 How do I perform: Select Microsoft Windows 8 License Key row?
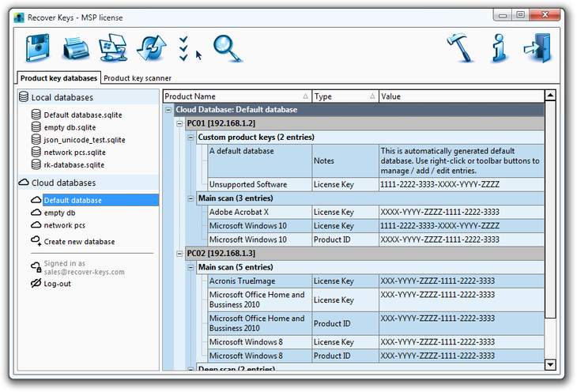(x=376, y=342)
